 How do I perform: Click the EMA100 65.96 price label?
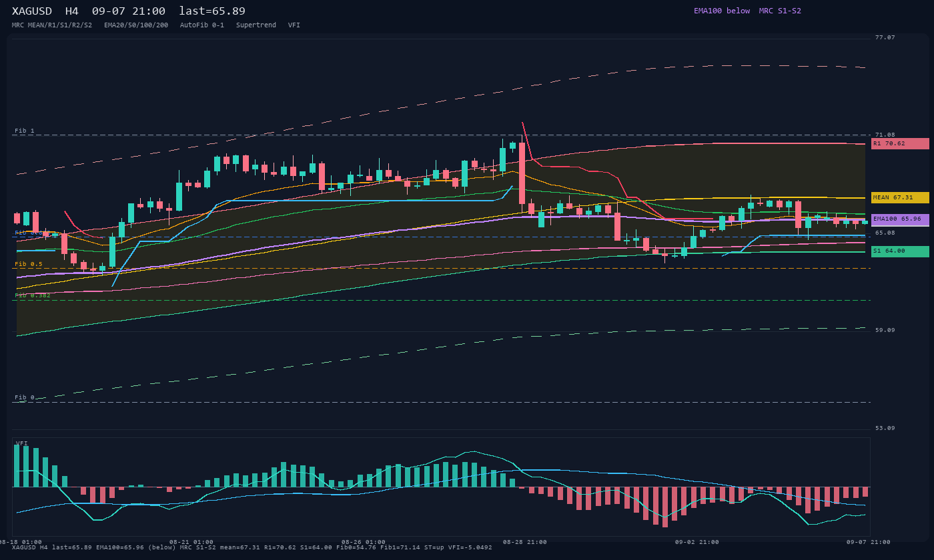click(900, 219)
